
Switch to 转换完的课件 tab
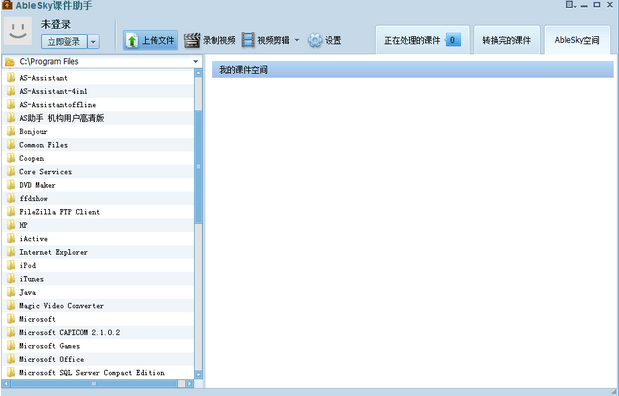coord(506,40)
